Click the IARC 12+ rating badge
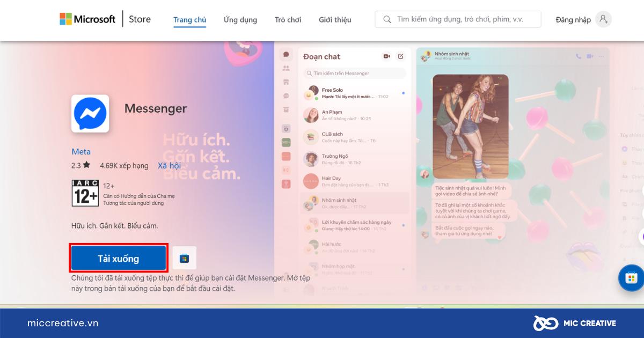 tap(85, 194)
